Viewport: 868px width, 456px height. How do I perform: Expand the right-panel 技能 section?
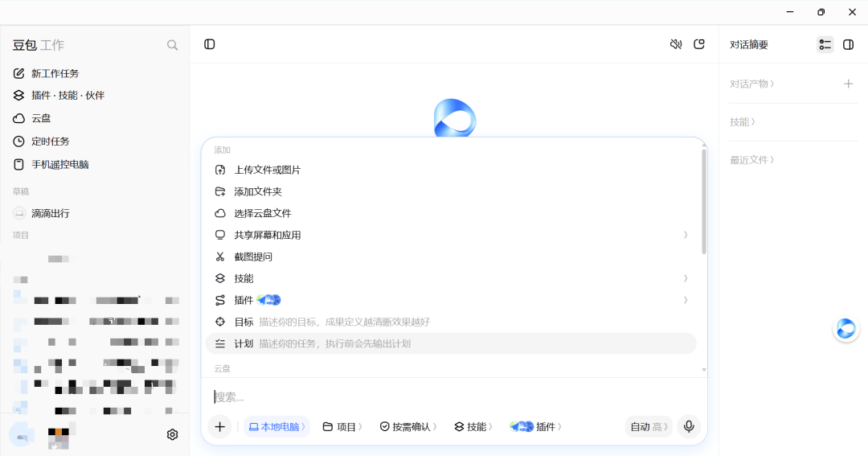[x=743, y=122]
